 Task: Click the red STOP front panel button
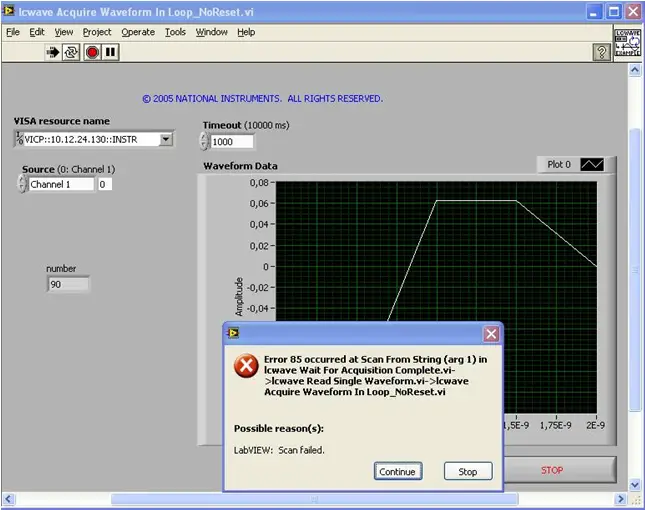coord(559,470)
